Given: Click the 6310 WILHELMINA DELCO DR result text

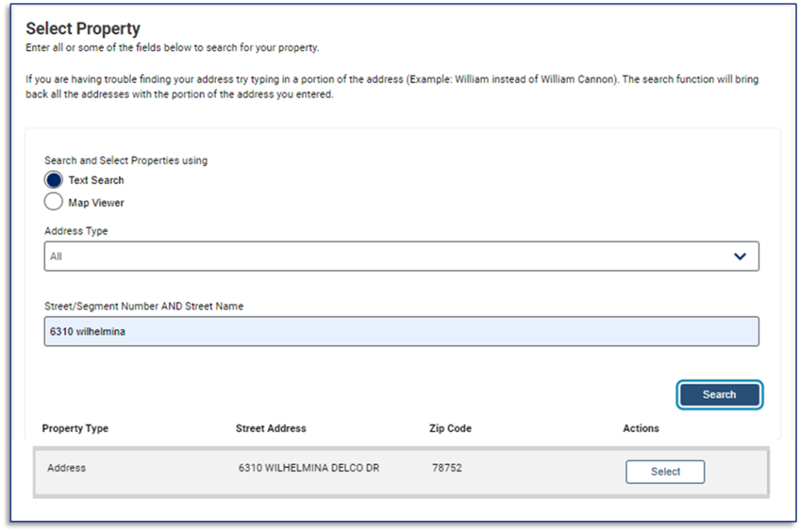Looking at the screenshot, I should [309, 468].
